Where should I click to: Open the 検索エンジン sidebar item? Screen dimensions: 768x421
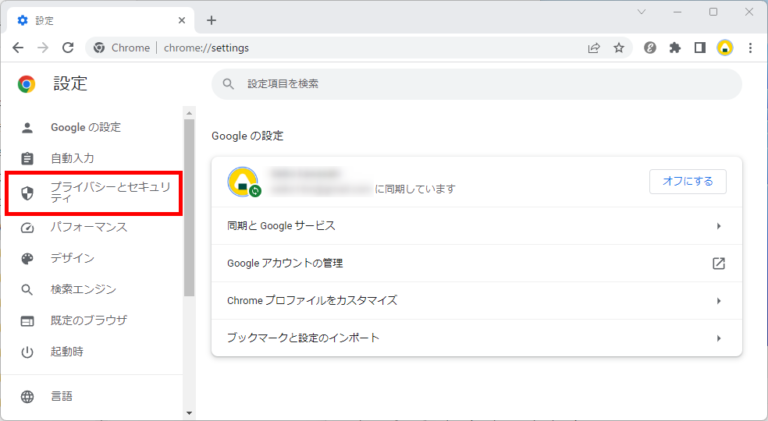point(83,290)
